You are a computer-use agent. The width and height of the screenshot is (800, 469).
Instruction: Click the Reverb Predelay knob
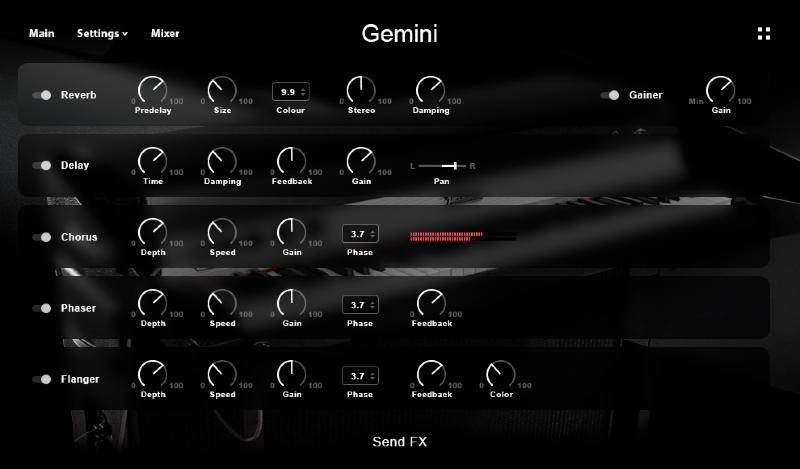153,90
